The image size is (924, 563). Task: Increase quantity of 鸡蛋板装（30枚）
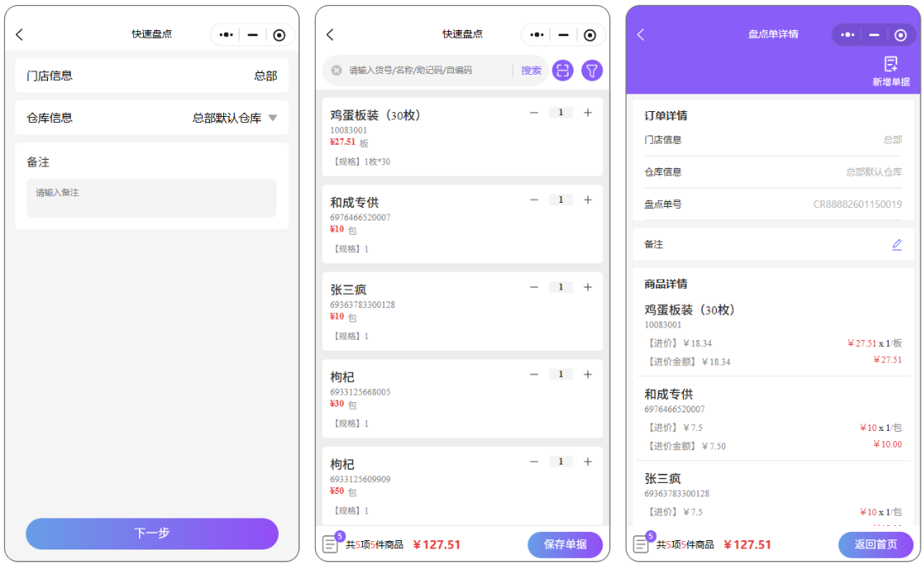588,113
